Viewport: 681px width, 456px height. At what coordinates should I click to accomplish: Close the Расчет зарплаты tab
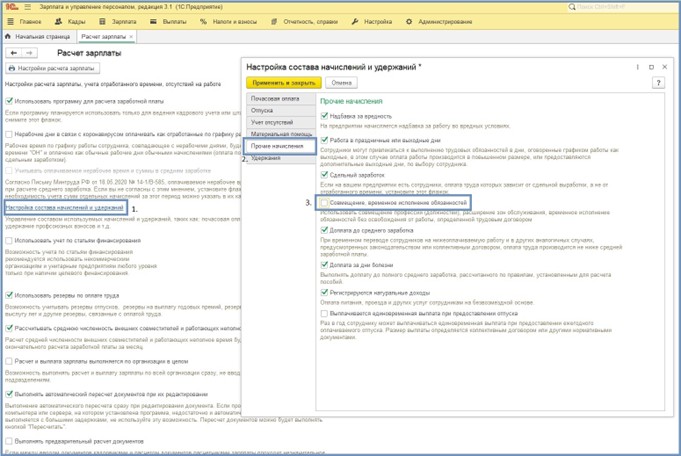tap(131, 37)
